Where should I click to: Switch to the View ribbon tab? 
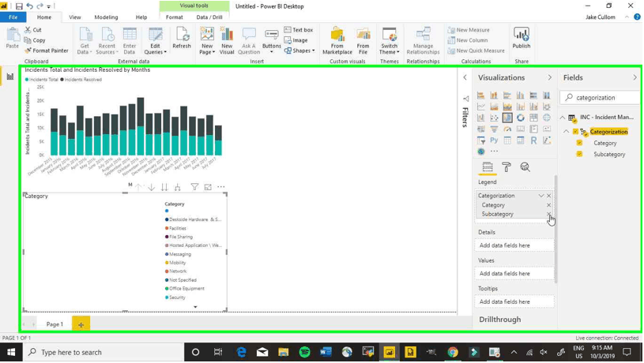[75, 17]
